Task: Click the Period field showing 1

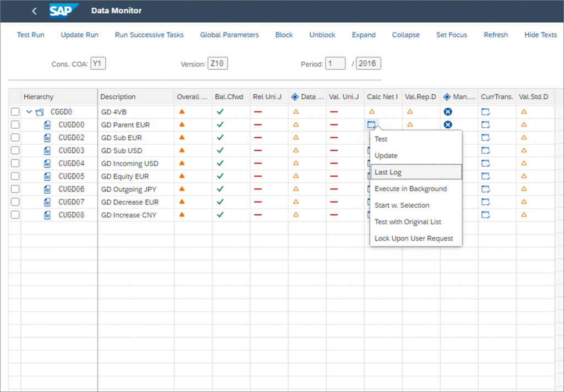Action: (335, 64)
